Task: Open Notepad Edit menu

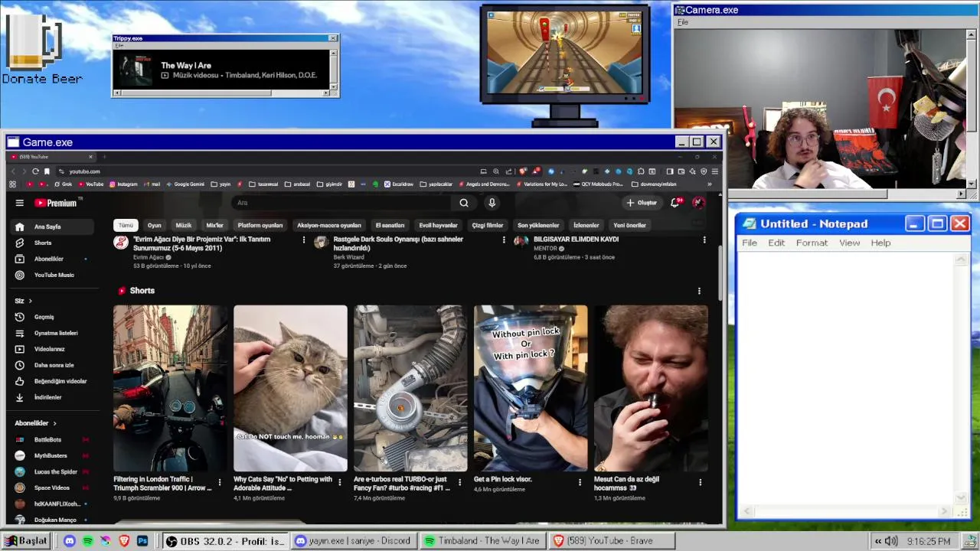Action: tap(776, 243)
